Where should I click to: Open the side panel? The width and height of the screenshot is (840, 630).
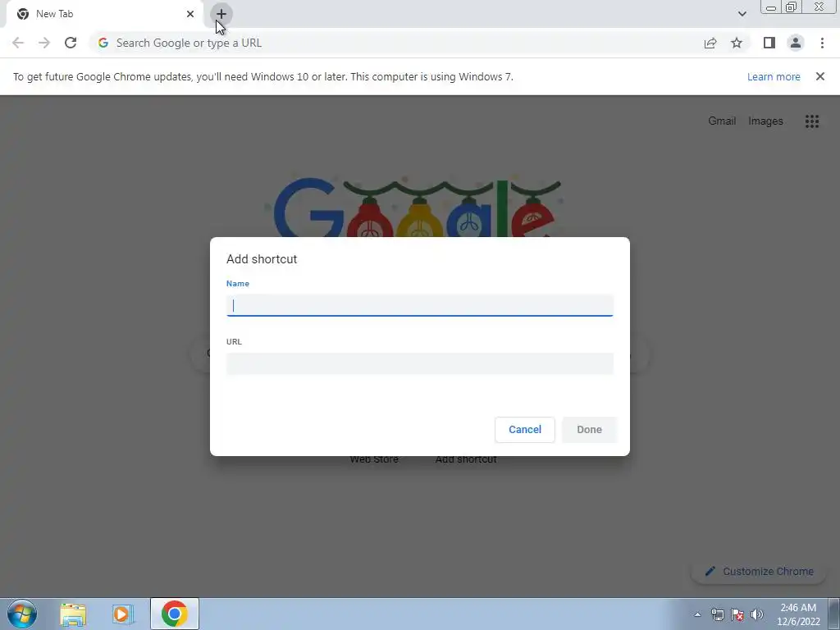point(769,43)
